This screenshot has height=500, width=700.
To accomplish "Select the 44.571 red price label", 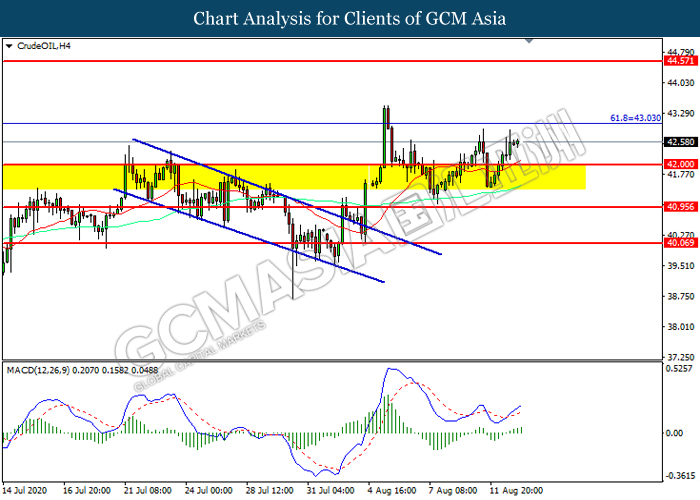I will click(x=680, y=61).
